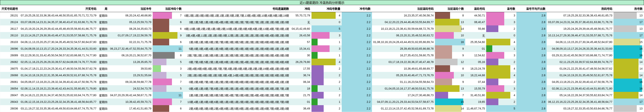Click the 无 cold code cell in row 26124
The image size is (644, 112).
coord(309,22)
